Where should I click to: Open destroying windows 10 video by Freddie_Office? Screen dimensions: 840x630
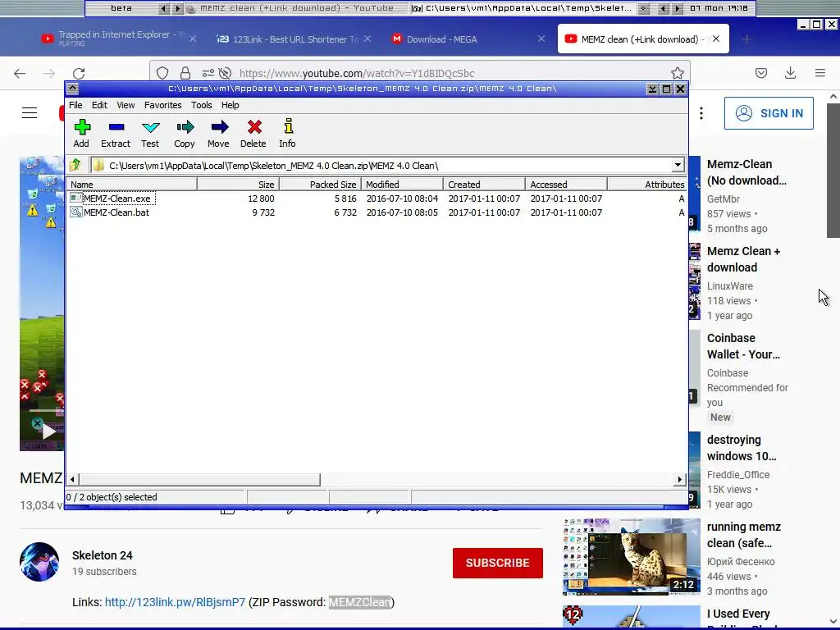(x=742, y=448)
